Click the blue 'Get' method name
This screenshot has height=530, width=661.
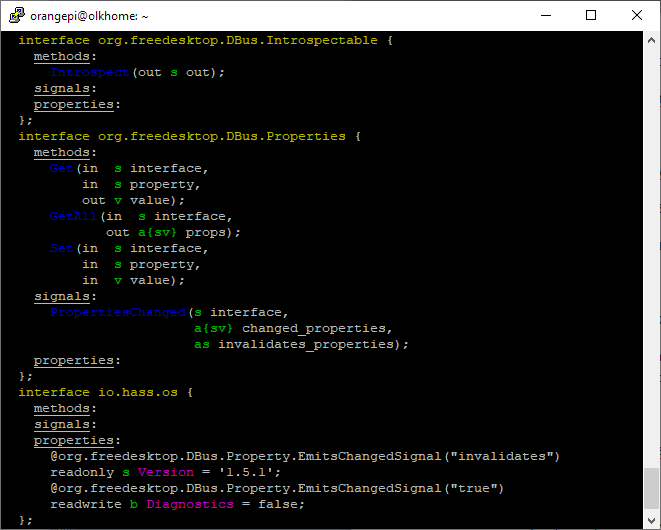coord(62,169)
